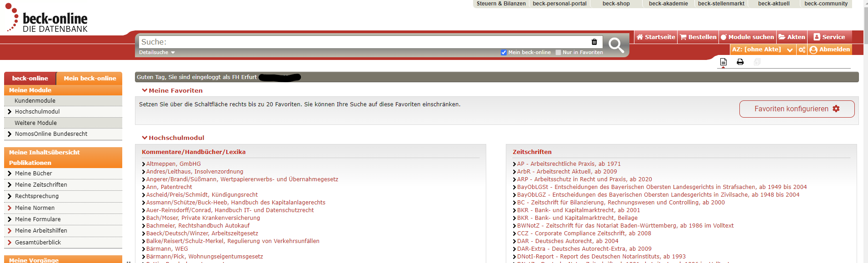
Task: Switch to the Mein beck-online tab
Action: [x=90, y=78]
